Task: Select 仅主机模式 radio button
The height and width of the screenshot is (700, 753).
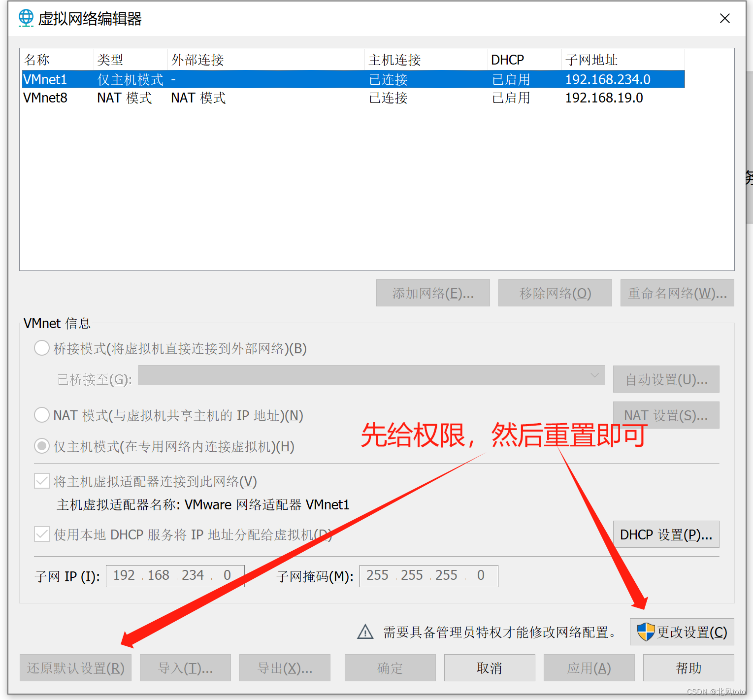Action: (42, 446)
